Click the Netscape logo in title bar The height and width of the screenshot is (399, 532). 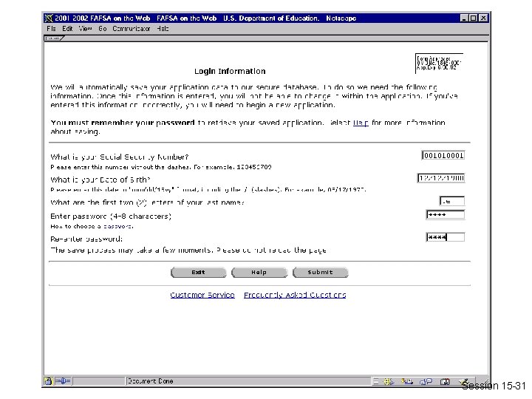coord(49,18)
